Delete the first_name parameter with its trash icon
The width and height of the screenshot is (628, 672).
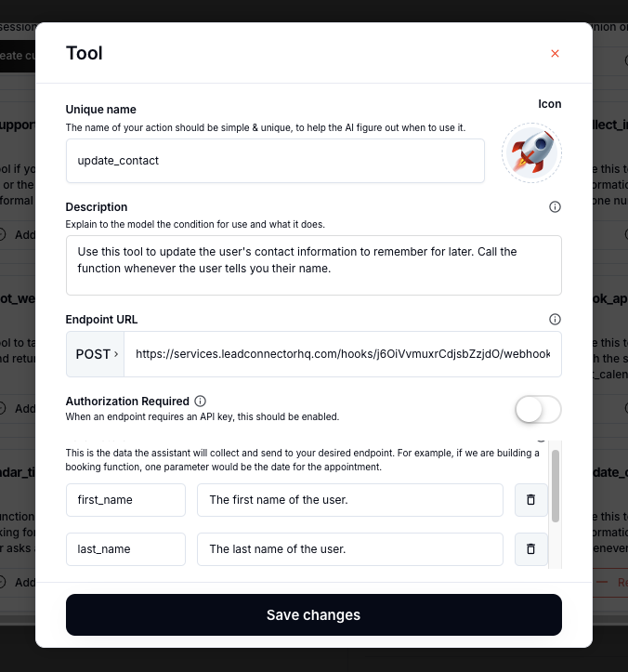[530, 500]
